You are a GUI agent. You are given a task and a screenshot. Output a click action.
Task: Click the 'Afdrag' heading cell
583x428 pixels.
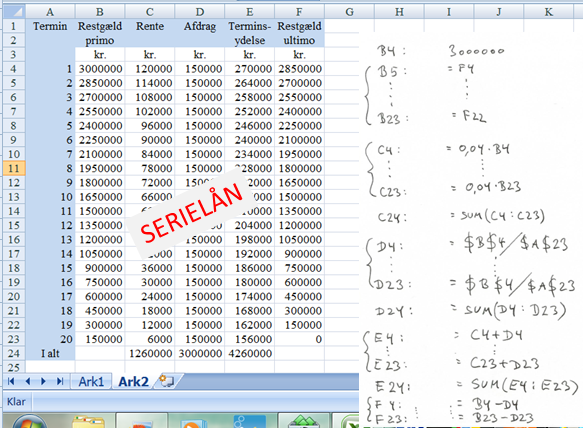tap(200, 26)
